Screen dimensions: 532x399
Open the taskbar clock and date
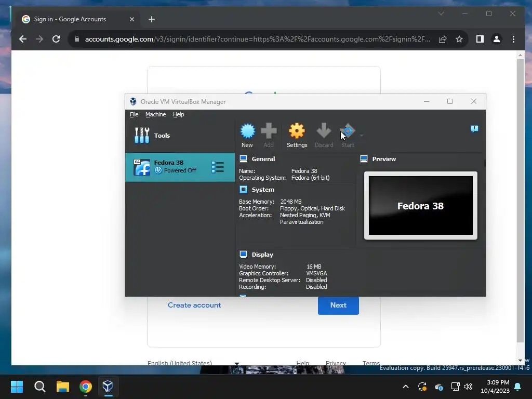pyautogui.click(x=495, y=387)
